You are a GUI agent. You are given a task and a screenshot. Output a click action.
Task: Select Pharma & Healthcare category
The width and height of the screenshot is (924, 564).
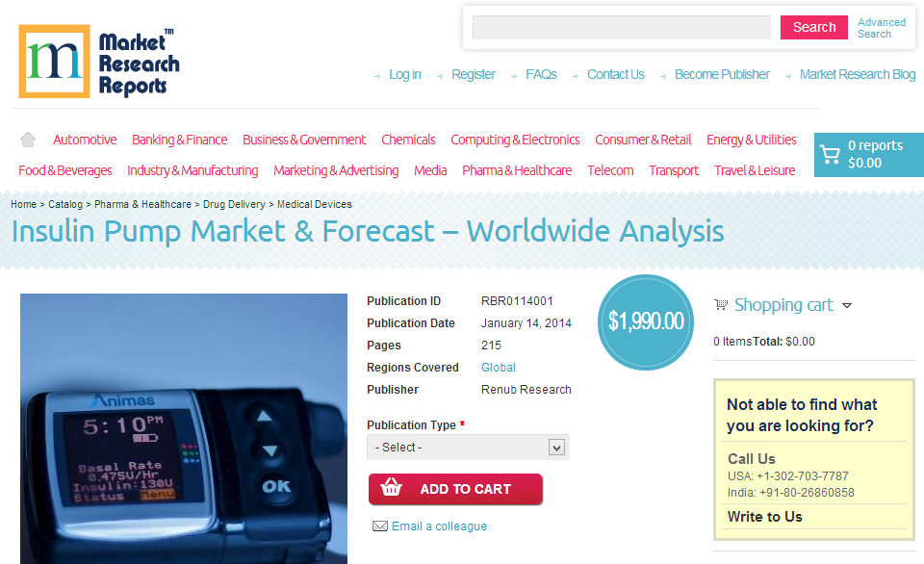click(517, 170)
